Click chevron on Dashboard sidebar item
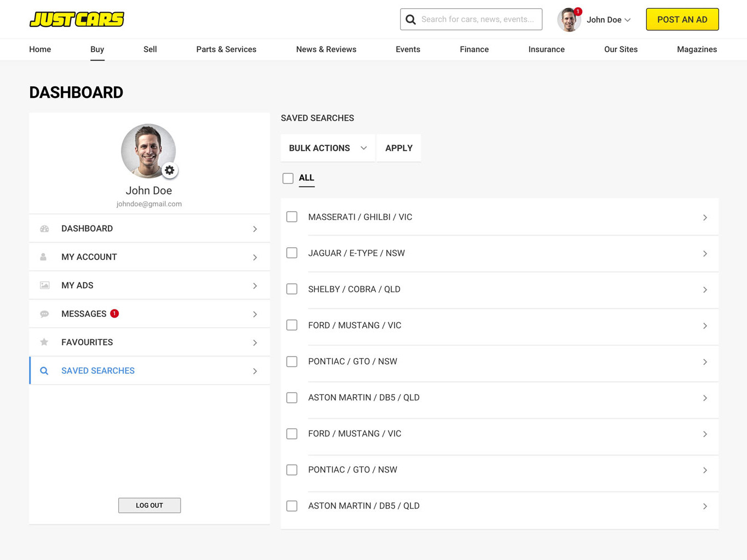Image resolution: width=747 pixels, height=560 pixels. tap(255, 229)
